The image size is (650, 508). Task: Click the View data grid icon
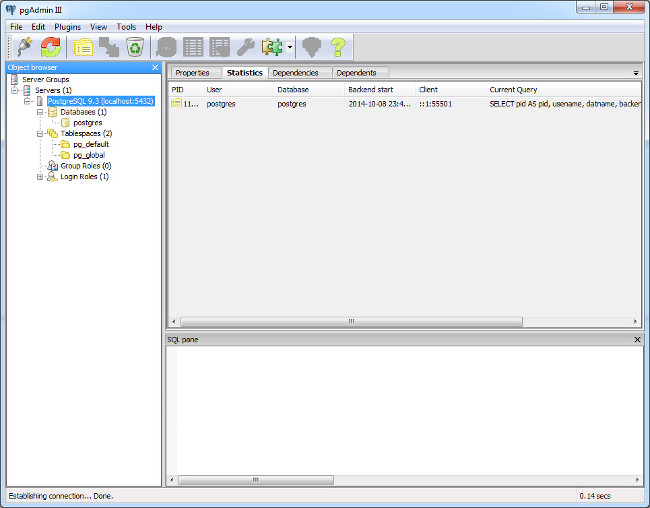193,47
